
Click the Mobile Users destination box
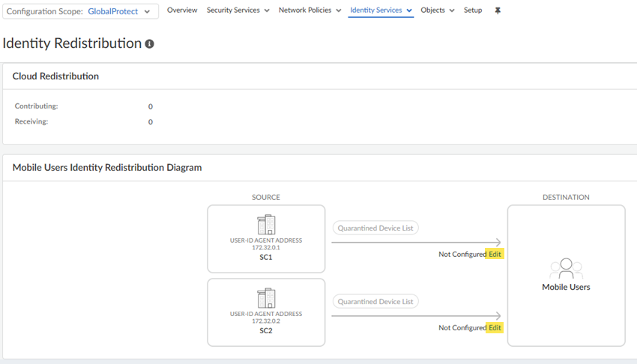pyautogui.click(x=566, y=276)
